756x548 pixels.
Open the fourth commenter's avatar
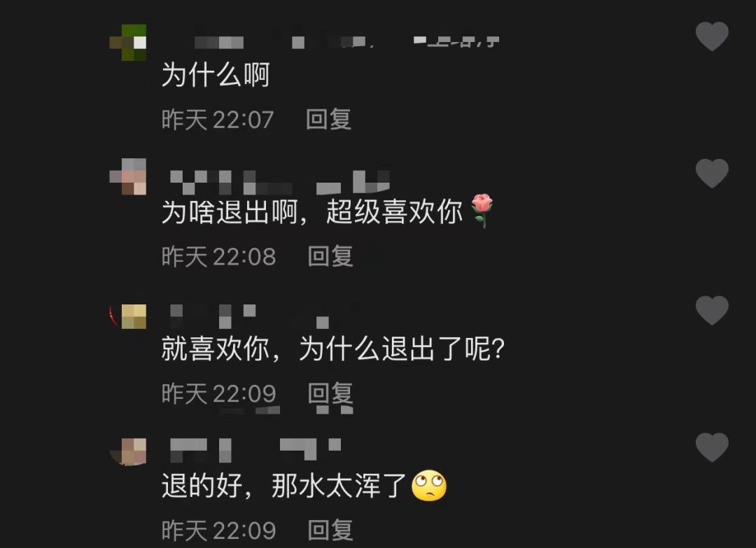click(x=128, y=451)
